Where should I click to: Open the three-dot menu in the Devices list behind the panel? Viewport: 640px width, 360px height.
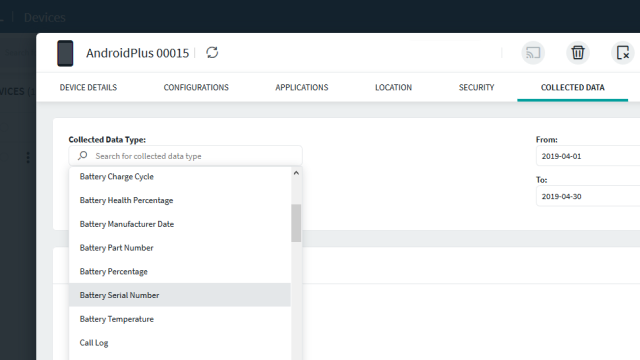pyautogui.click(x=28, y=158)
